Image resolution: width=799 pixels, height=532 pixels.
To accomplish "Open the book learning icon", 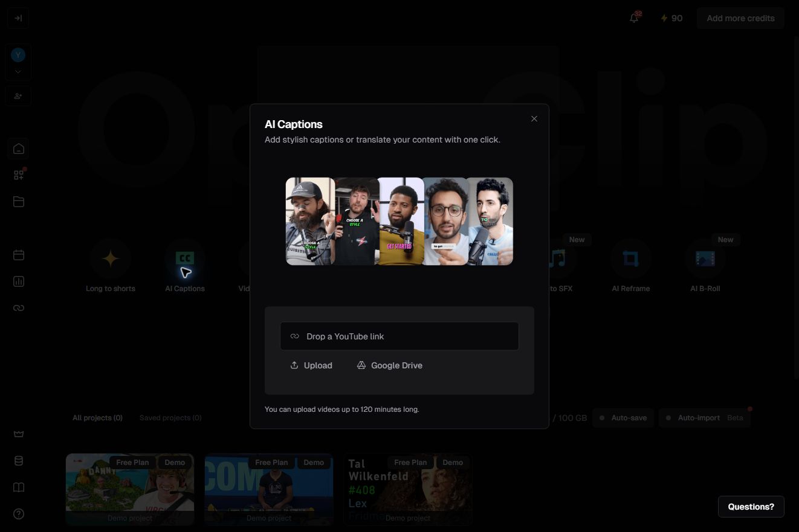I will coord(19,487).
